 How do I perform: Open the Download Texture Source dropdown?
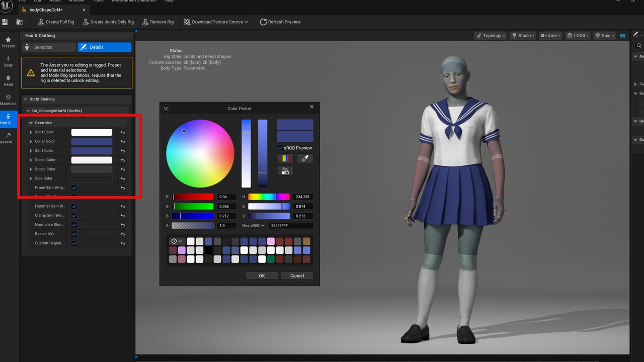(216, 22)
